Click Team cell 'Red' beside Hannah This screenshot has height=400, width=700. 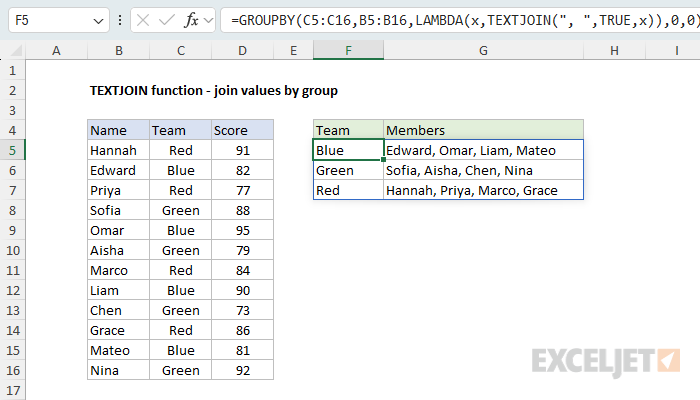[x=180, y=150]
